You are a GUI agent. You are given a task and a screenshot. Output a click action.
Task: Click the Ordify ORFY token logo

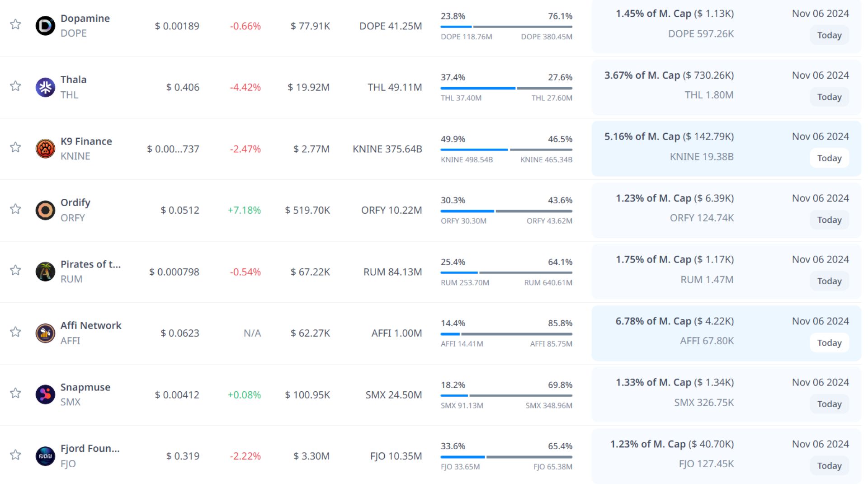[x=45, y=210]
